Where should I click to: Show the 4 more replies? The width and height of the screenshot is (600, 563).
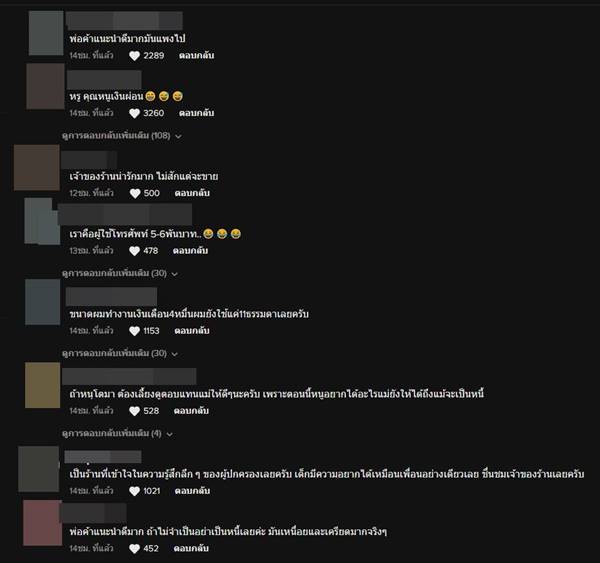[x=117, y=433]
